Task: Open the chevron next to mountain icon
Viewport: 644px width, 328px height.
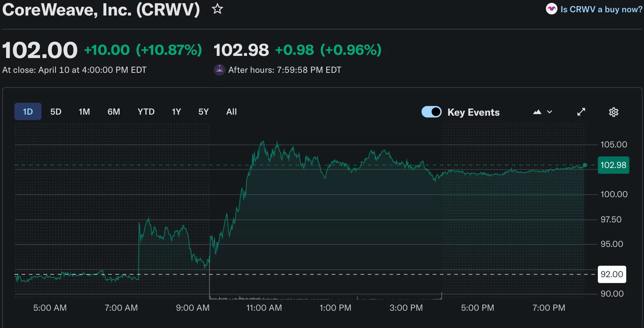Action: coord(549,112)
